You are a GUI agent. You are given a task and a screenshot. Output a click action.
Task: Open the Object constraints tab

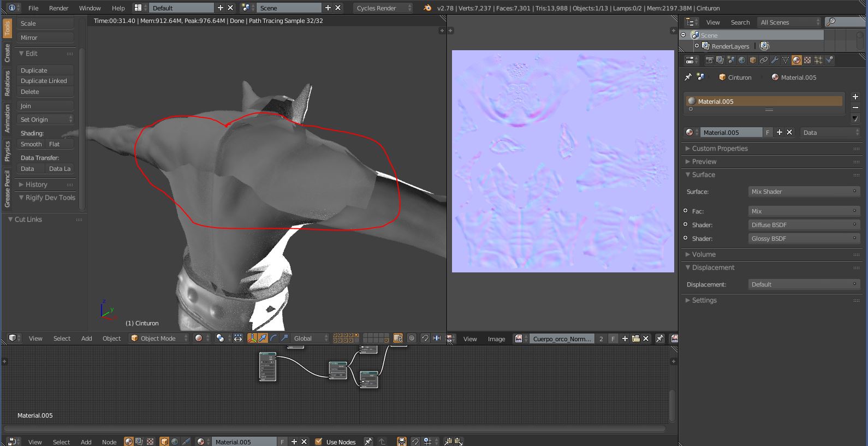pos(764,60)
